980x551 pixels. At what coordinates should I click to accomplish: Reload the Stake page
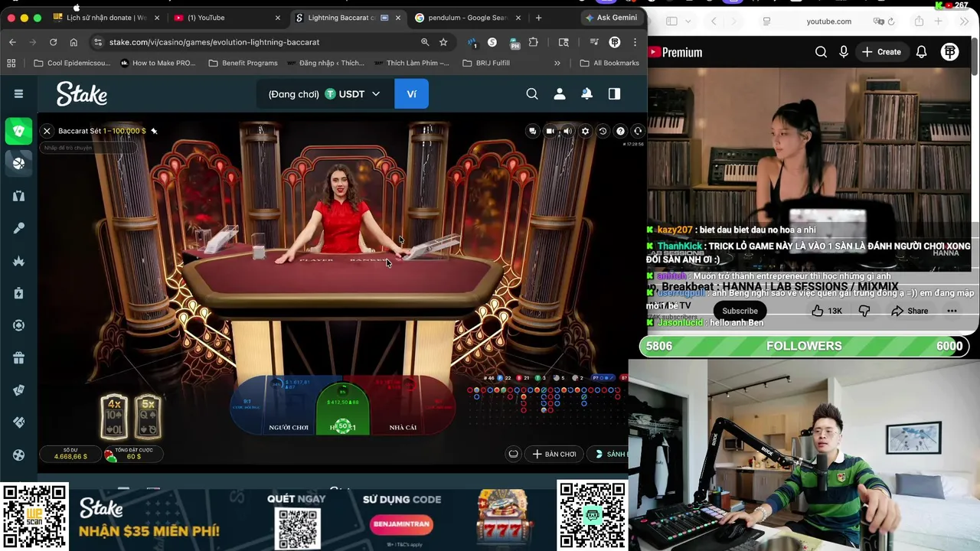pyautogui.click(x=53, y=42)
